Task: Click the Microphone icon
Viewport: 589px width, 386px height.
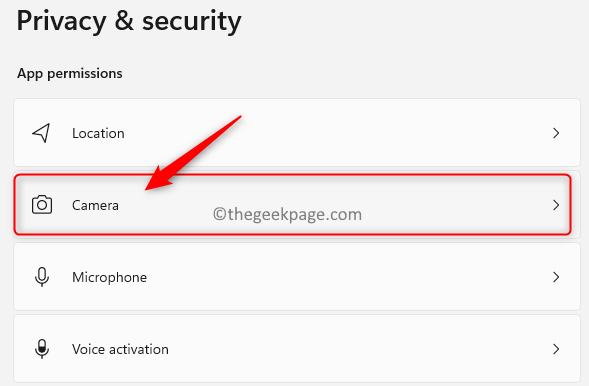Action: (42, 277)
